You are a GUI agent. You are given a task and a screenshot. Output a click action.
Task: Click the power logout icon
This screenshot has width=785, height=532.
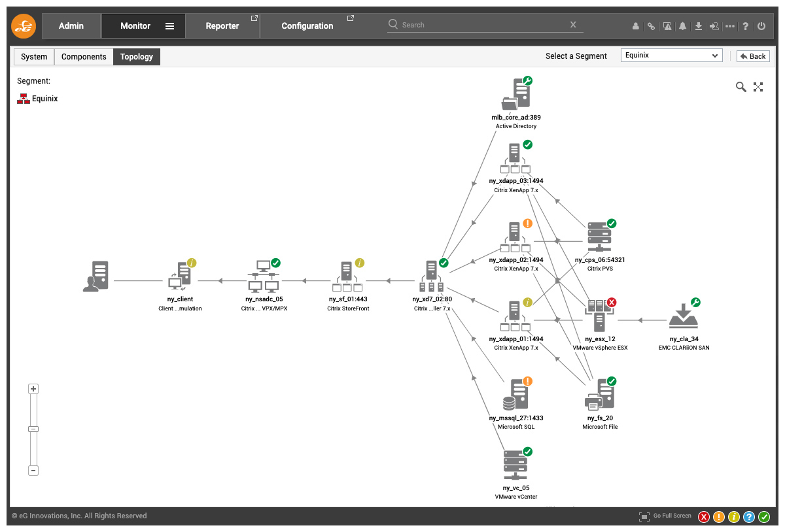click(x=761, y=26)
